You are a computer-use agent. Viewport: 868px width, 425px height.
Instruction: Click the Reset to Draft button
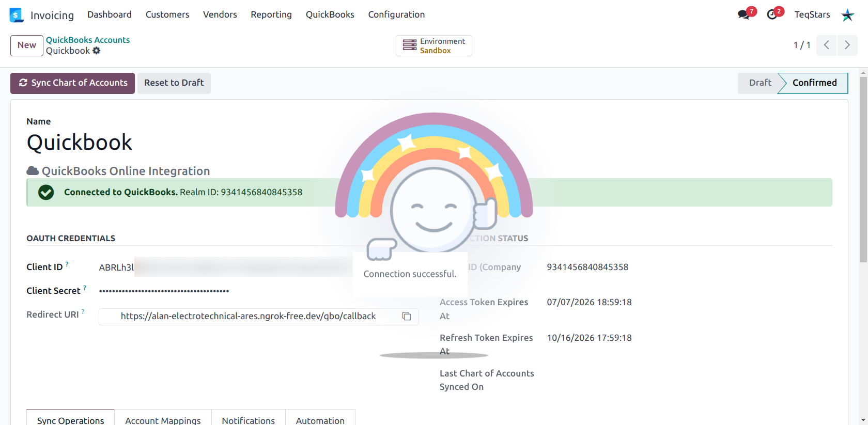(174, 83)
